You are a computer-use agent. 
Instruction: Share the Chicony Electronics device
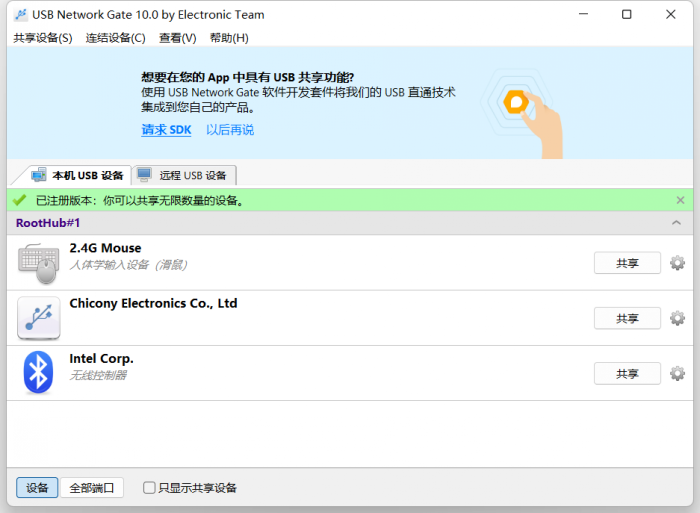tap(627, 318)
